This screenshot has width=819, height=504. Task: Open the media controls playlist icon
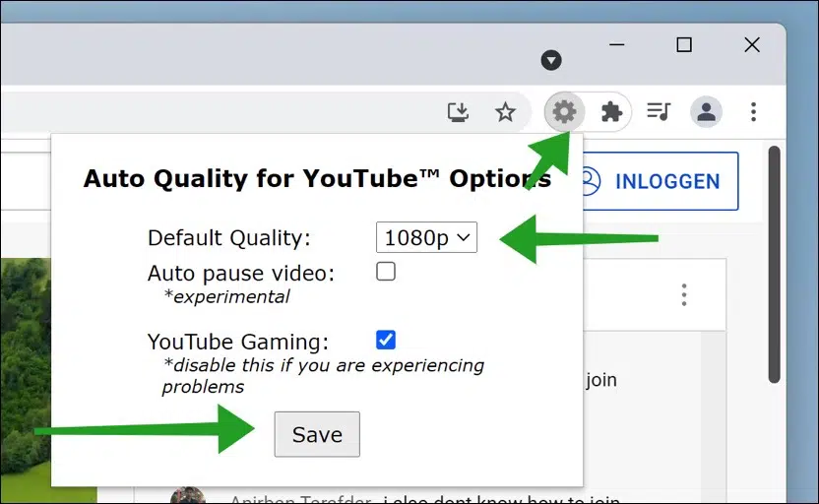659,111
